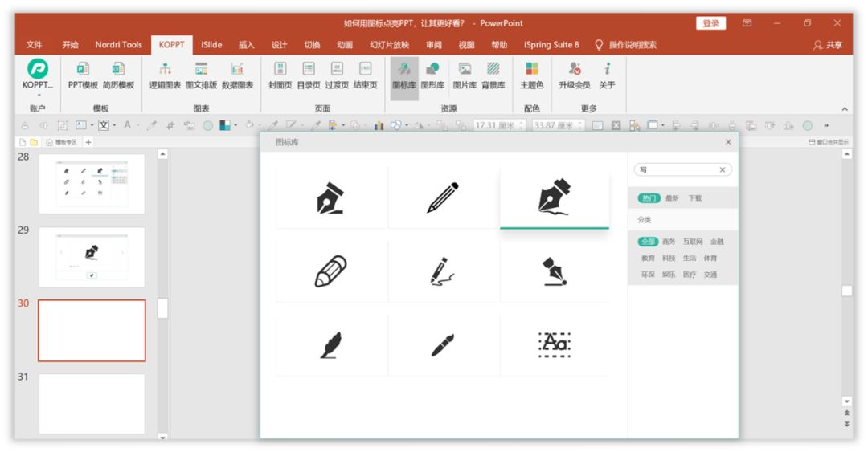Open the 图形库 shape library

(432, 75)
